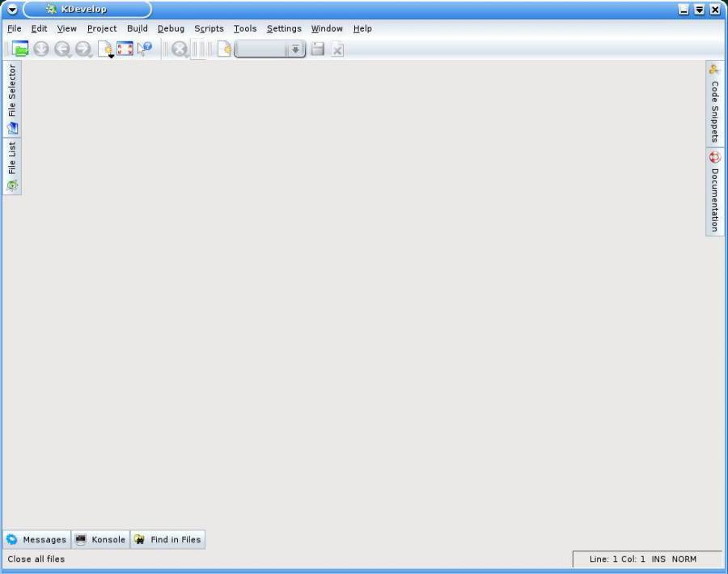Click the Save toolbar icon
728x574 pixels.
pos(316,49)
